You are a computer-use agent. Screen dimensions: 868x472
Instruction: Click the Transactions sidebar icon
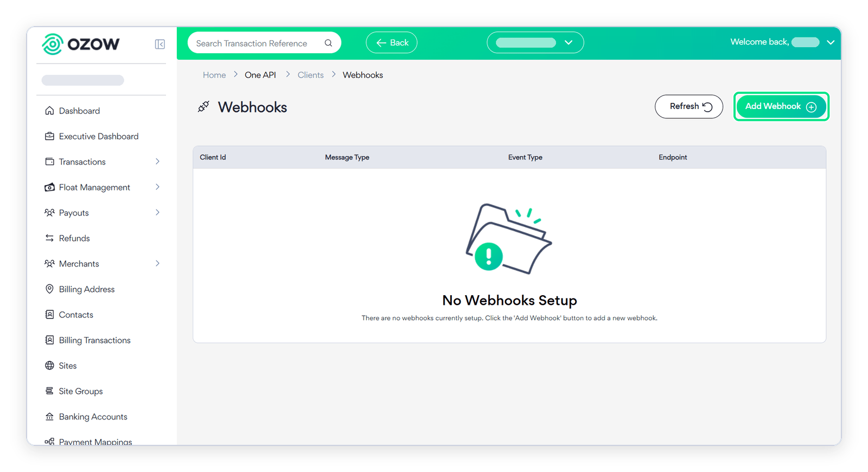point(49,162)
